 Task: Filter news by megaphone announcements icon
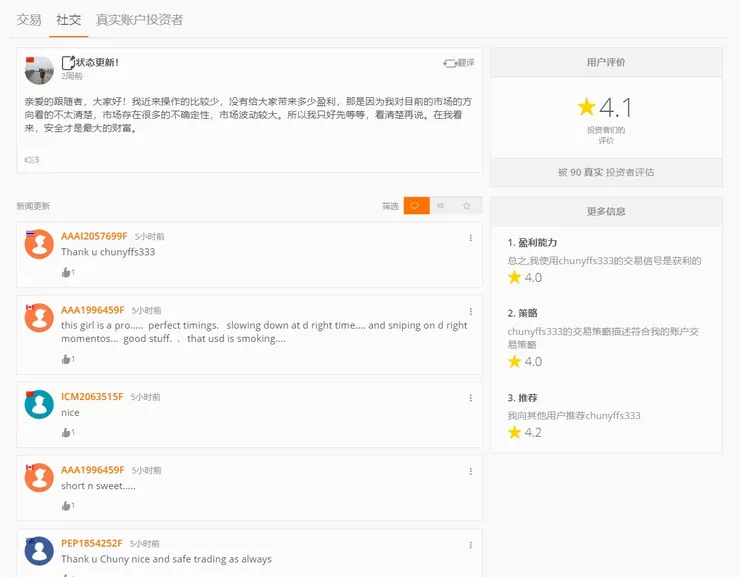pyautogui.click(x=441, y=206)
